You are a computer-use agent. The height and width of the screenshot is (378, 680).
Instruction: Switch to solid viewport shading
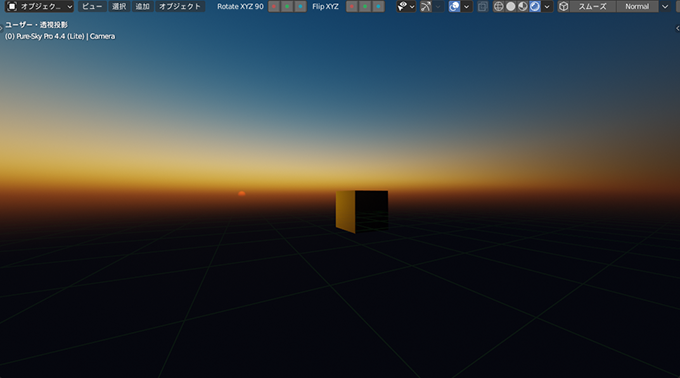click(511, 7)
